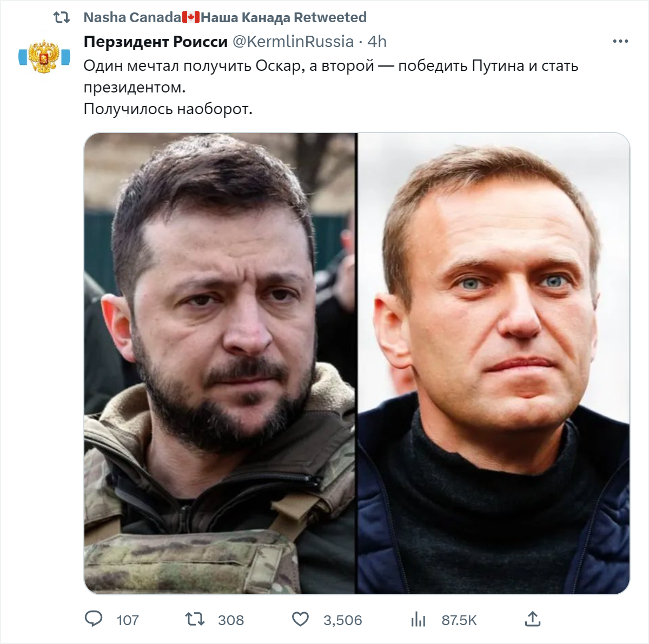Screen dimensions: 649x644
Task: Like the tweet with the heart icon
Action: (x=300, y=619)
